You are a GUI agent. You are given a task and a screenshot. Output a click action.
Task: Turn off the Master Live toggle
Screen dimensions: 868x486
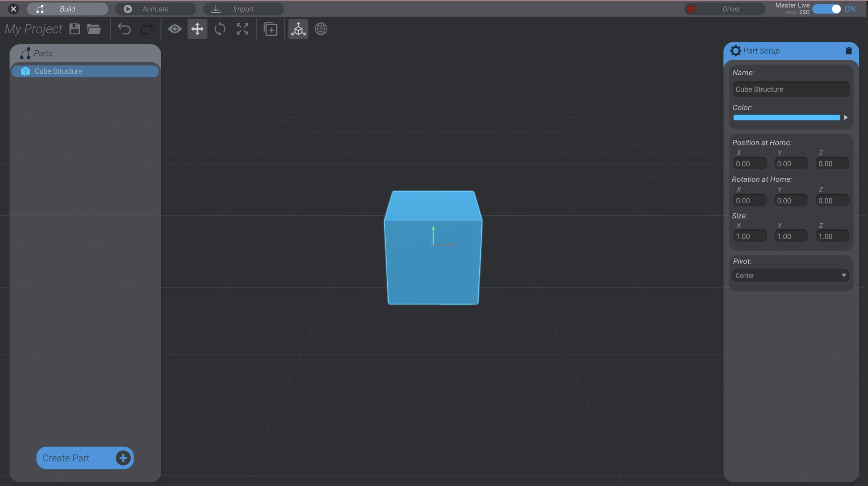point(828,9)
